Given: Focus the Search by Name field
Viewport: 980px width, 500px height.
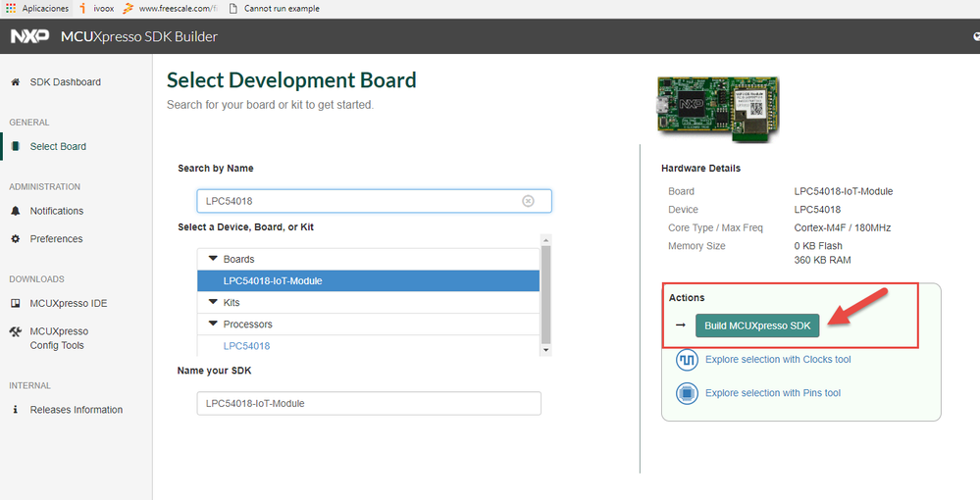Looking at the screenshot, I should [x=374, y=201].
